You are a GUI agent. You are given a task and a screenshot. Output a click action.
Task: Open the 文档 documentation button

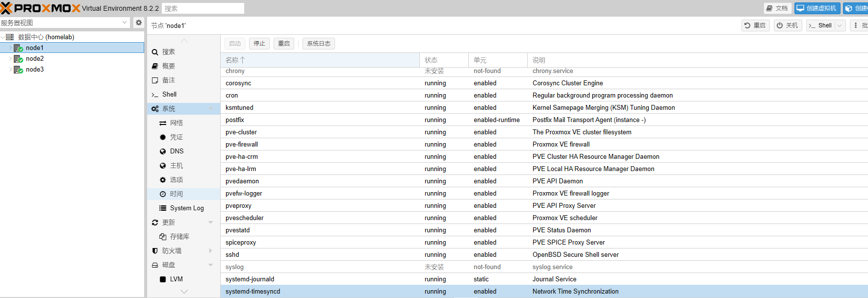tap(777, 8)
